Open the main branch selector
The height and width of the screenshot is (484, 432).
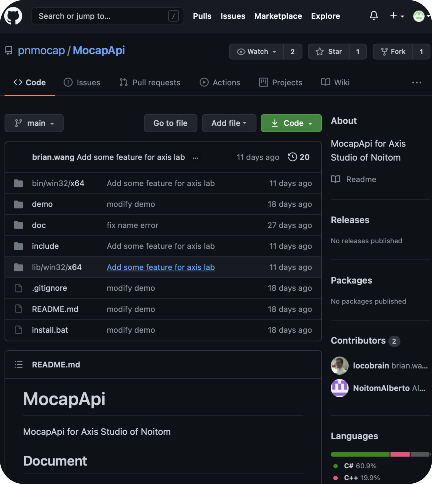pos(34,123)
